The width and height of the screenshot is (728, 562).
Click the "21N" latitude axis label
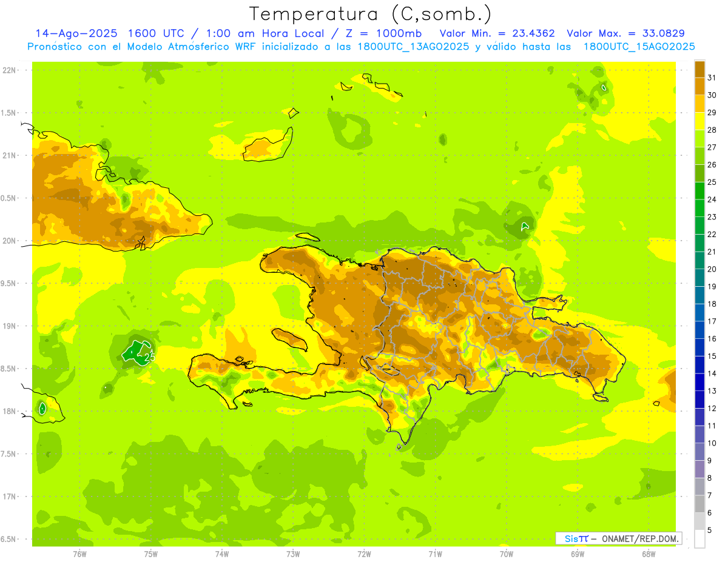coord(9,156)
